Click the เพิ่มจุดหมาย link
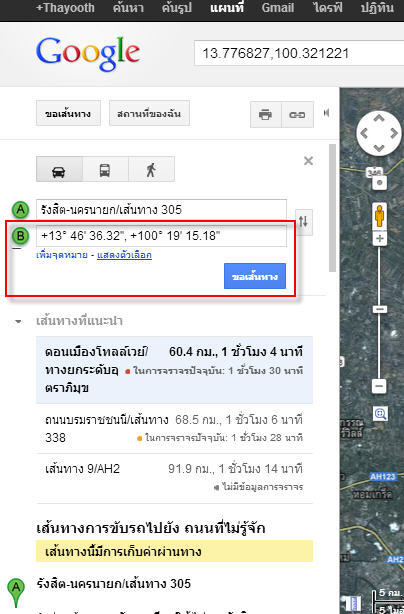The width and height of the screenshot is (404, 614). [61, 255]
